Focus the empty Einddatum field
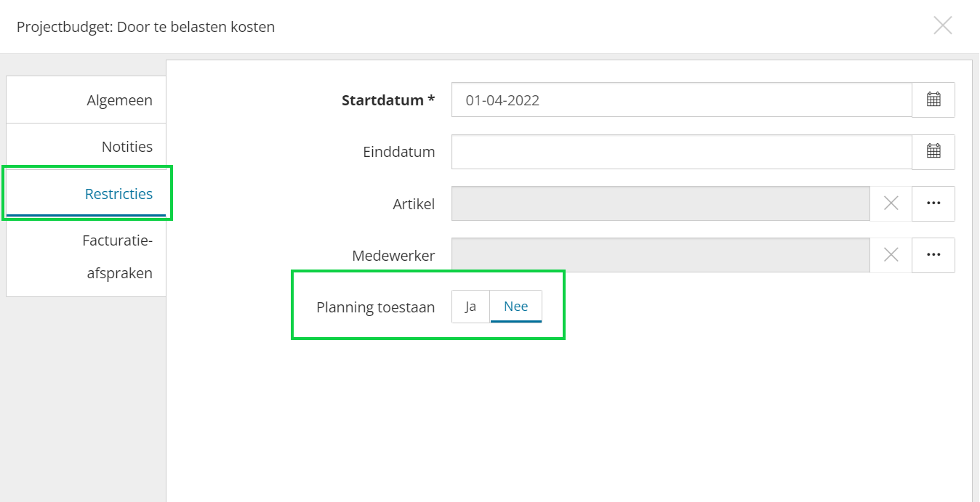The image size is (980, 502). tap(681, 152)
